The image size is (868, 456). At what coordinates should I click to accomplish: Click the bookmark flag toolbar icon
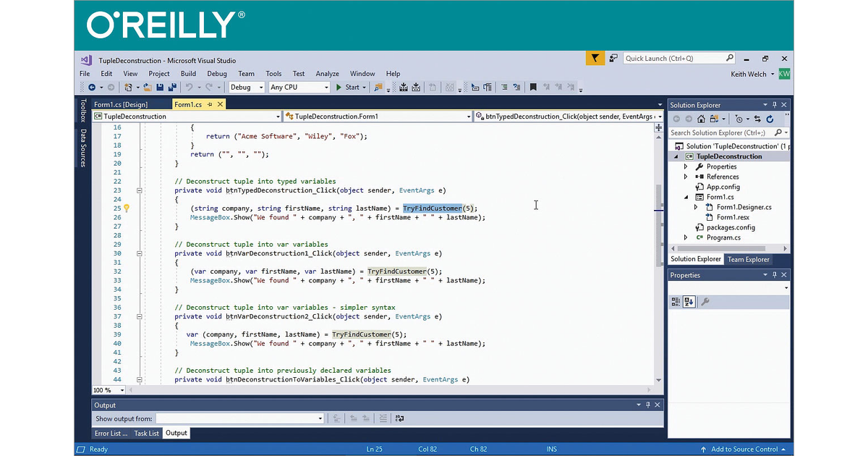pyautogui.click(x=533, y=88)
